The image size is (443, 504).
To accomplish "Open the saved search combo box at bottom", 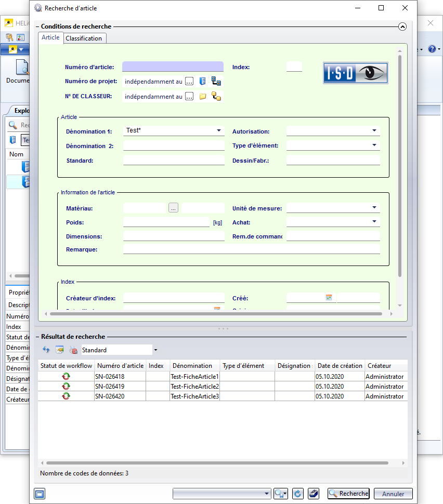I will 221,494.
